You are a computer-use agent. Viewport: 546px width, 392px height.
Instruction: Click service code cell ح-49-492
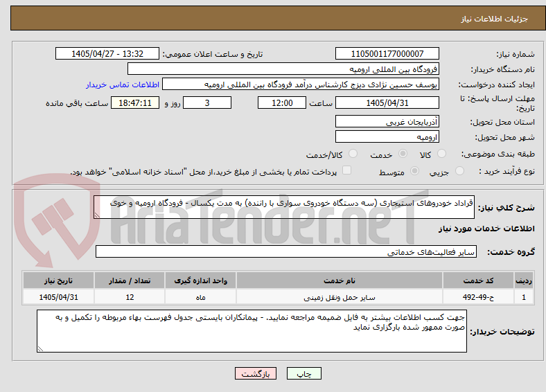point(479,297)
